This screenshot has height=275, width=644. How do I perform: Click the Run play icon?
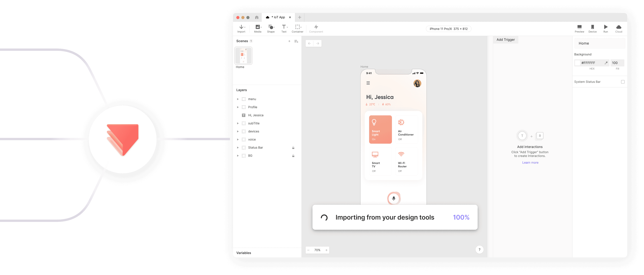[605, 27]
